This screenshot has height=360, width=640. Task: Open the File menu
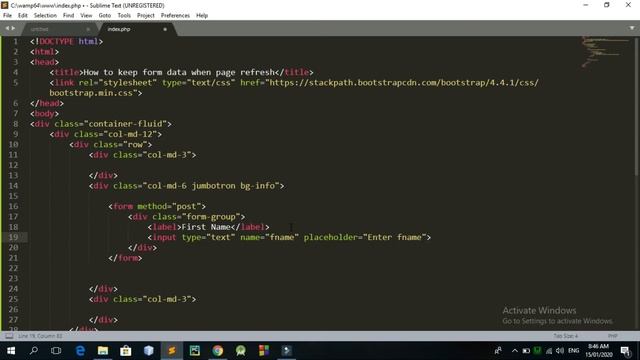pyautogui.click(x=7, y=16)
